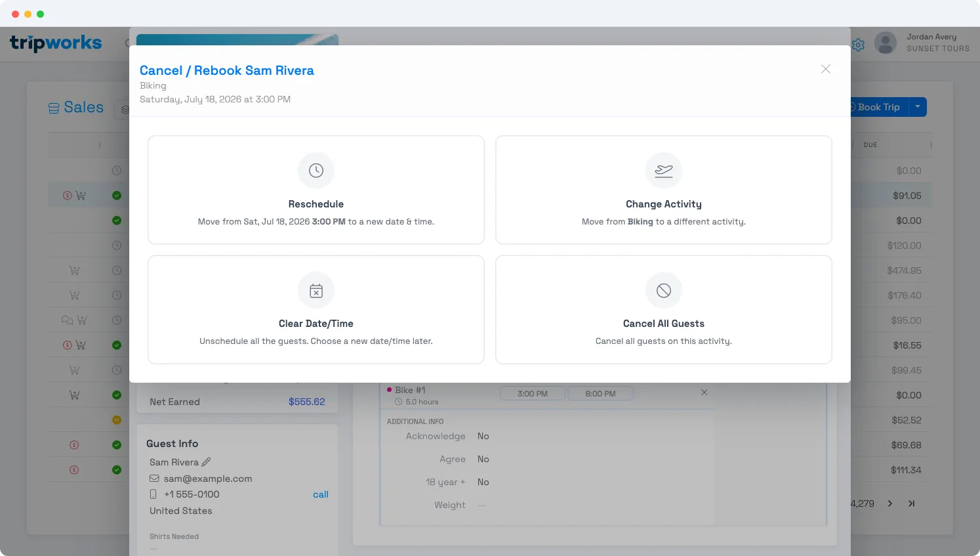Remove Bike #1 with the X icon
Screen dimensions: 980x556
click(704, 392)
